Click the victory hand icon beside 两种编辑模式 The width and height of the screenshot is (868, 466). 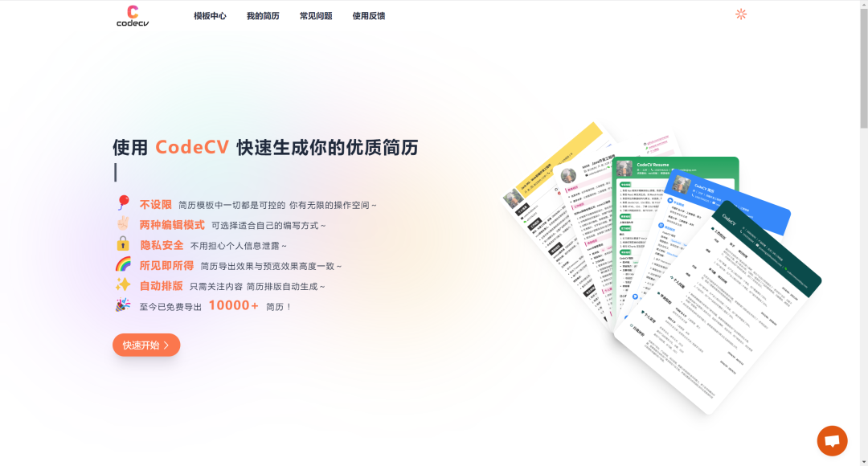[x=123, y=223]
